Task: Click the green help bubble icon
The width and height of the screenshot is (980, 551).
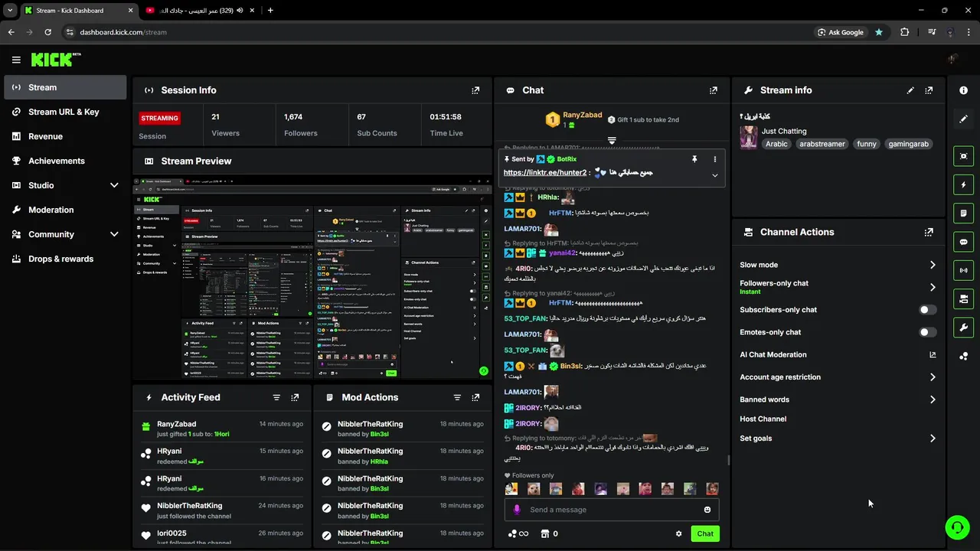Action: tap(957, 527)
